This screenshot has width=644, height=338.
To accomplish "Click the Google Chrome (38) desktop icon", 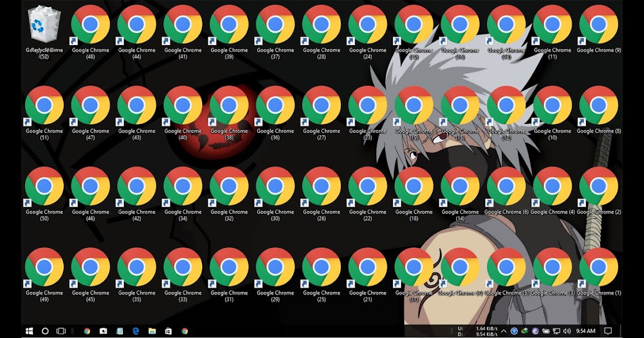I will click(x=229, y=113).
